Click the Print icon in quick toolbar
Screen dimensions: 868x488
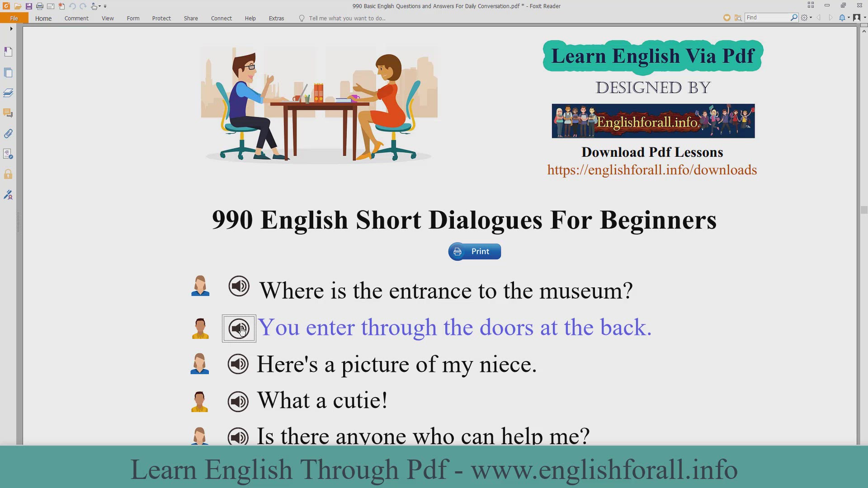[x=40, y=6]
